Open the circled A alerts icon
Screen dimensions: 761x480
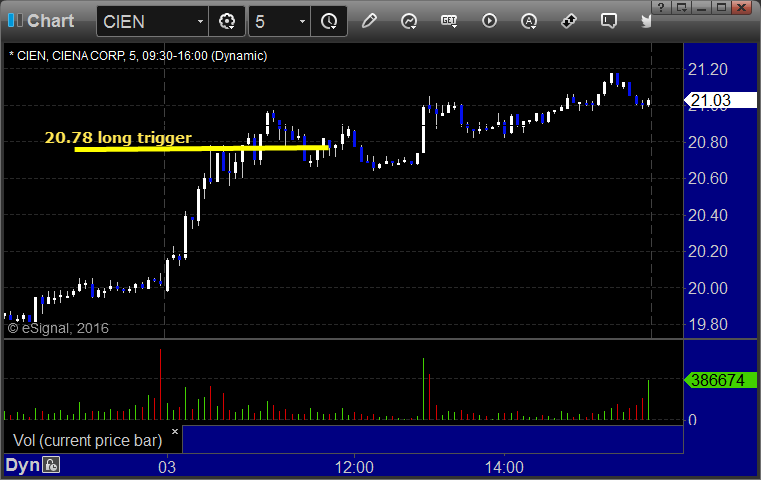coord(529,21)
